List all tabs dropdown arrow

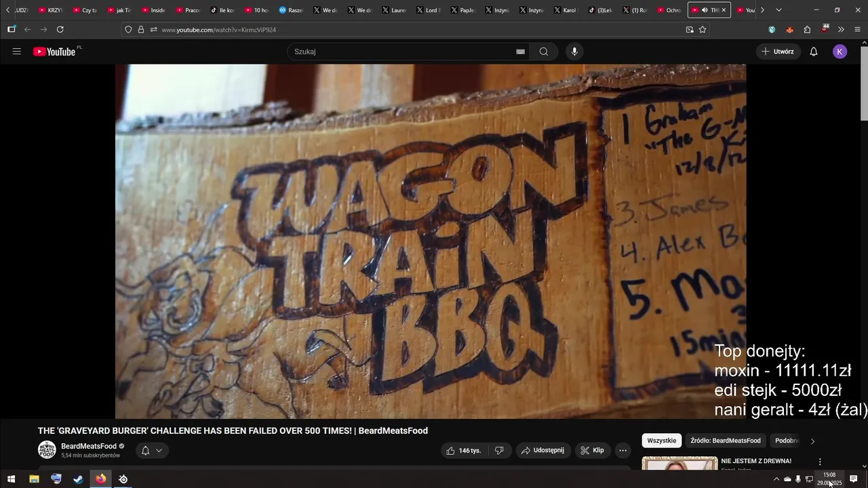778,10
